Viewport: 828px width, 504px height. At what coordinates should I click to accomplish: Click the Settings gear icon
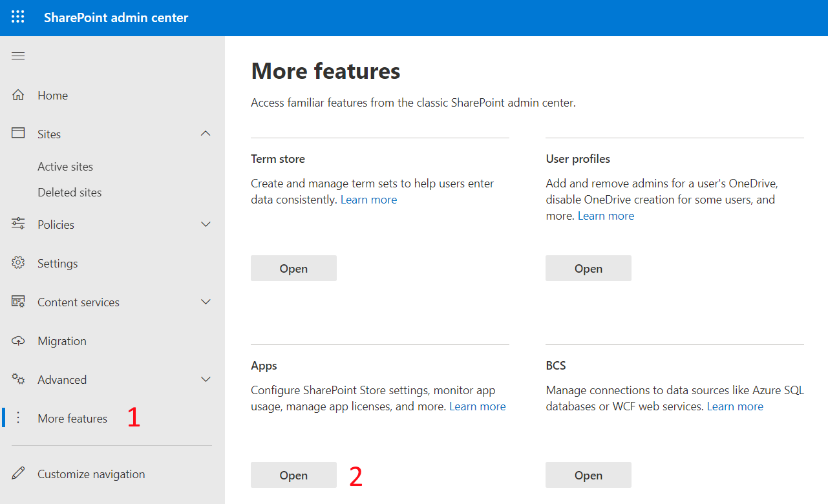tap(18, 263)
